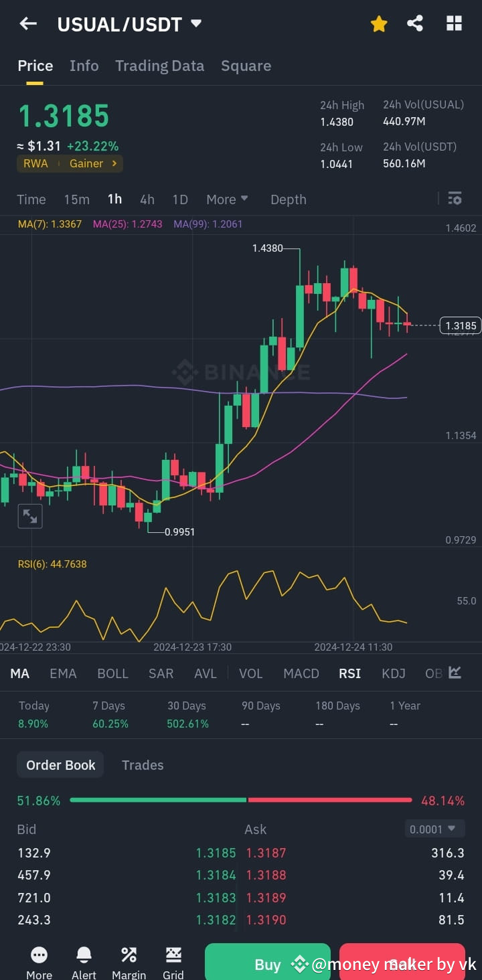Tap the MA(7) 1.3367 legend
482x980 pixels.
click(x=50, y=224)
